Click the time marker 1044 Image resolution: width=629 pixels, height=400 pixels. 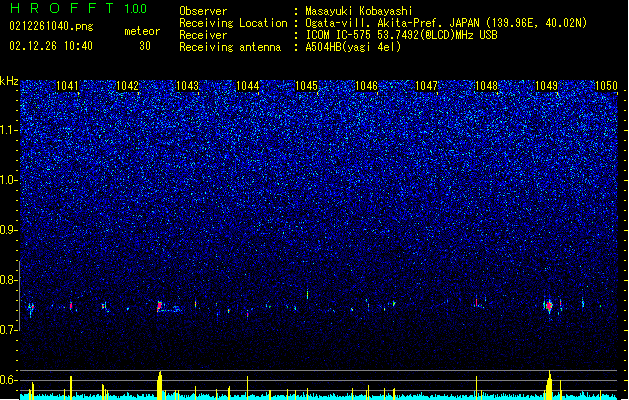(248, 86)
